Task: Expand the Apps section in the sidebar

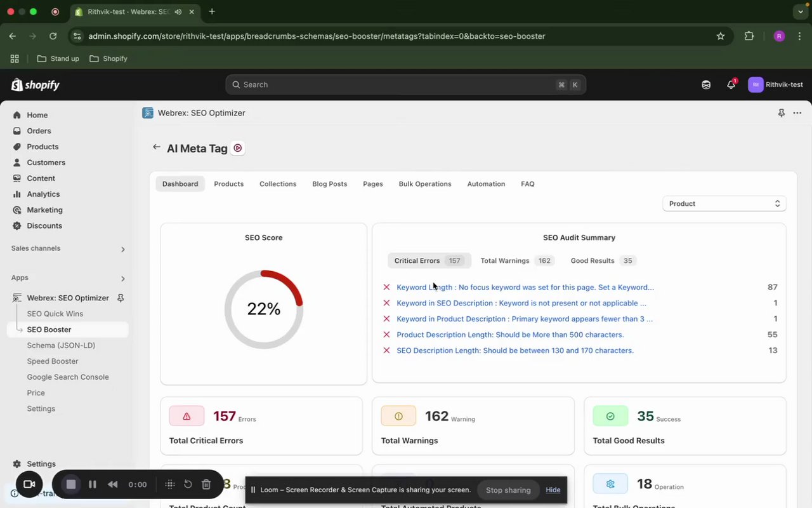Action: click(123, 278)
